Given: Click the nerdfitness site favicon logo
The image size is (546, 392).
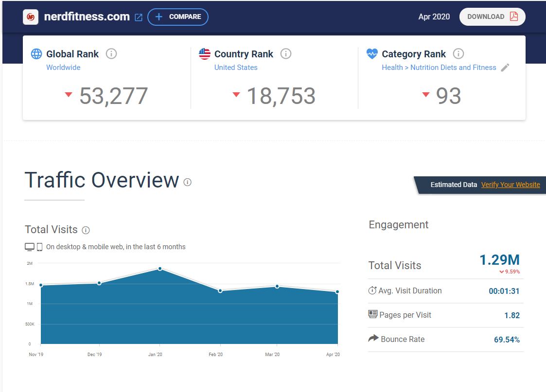Looking at the screenshot, I should click(x=31, y=17).
